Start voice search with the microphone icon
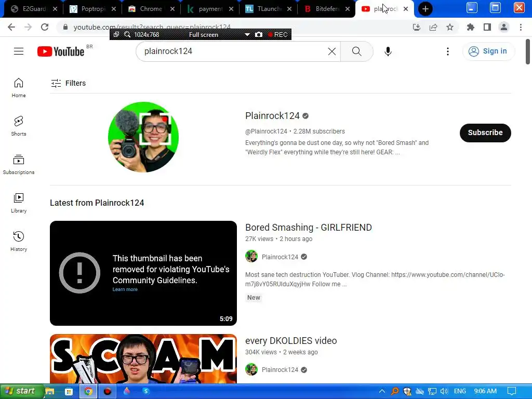The image size is (532, 399). click(x=388, y=51)
